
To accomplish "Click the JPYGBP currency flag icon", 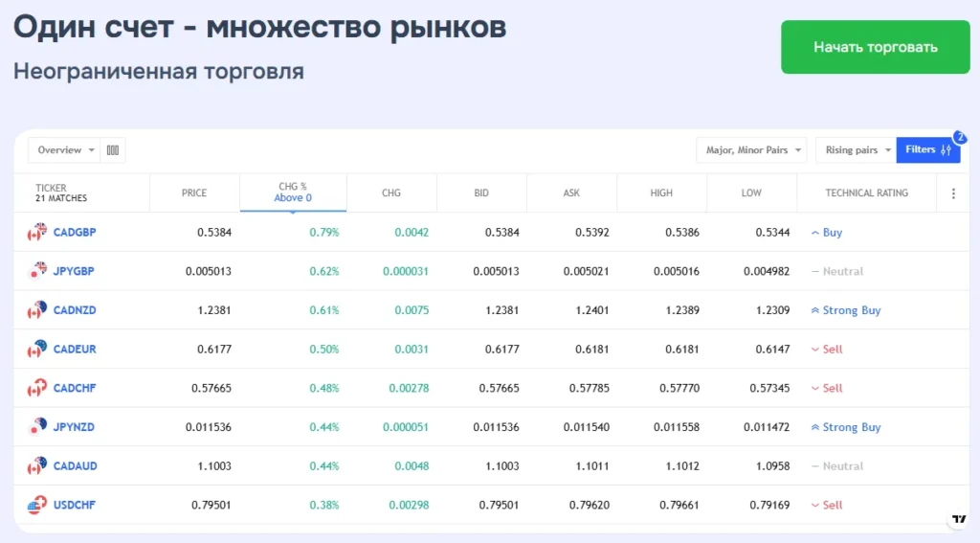I will (x=37, y=271).
